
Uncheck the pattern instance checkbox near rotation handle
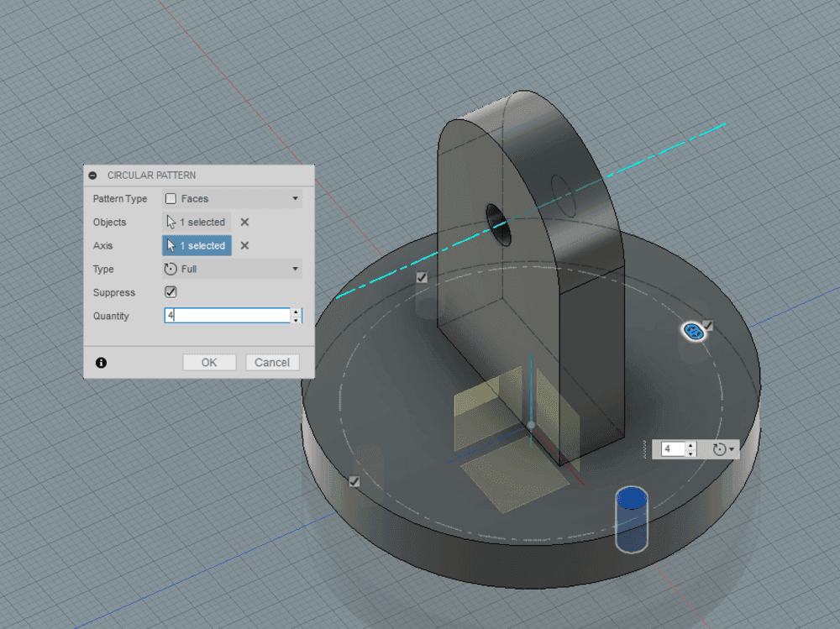click(x=708, y=325)
